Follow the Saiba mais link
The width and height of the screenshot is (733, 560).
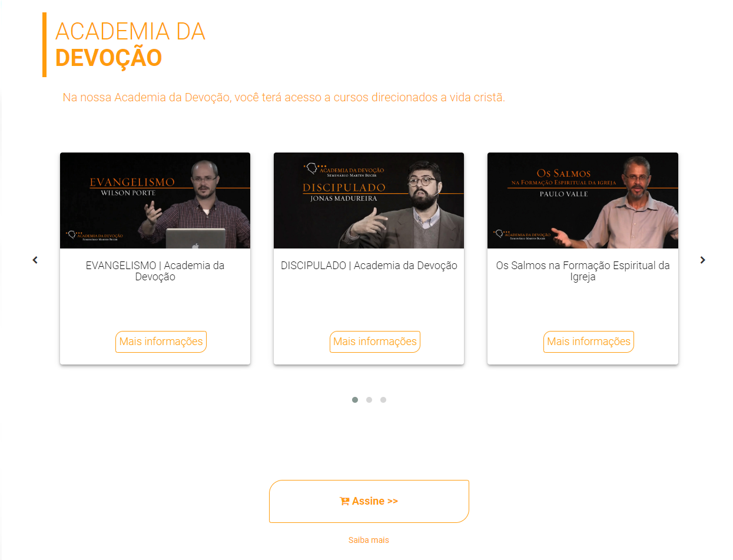(x=369, y=540)
